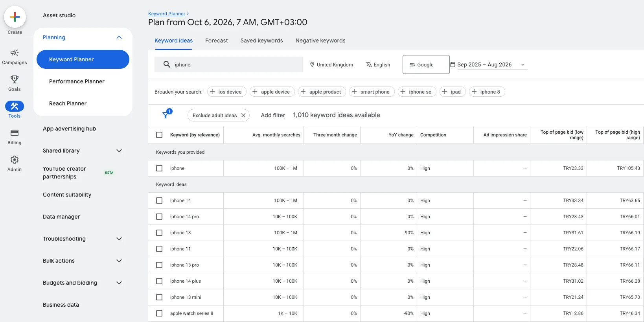
Task: Add 'ios device' to broaden search
Action: tap(226, 92)
